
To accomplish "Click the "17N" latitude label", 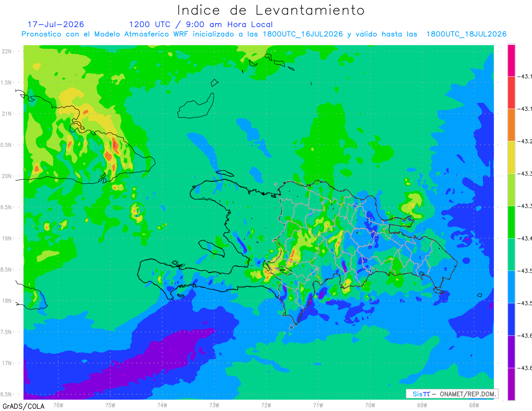I will coord(7,364).
